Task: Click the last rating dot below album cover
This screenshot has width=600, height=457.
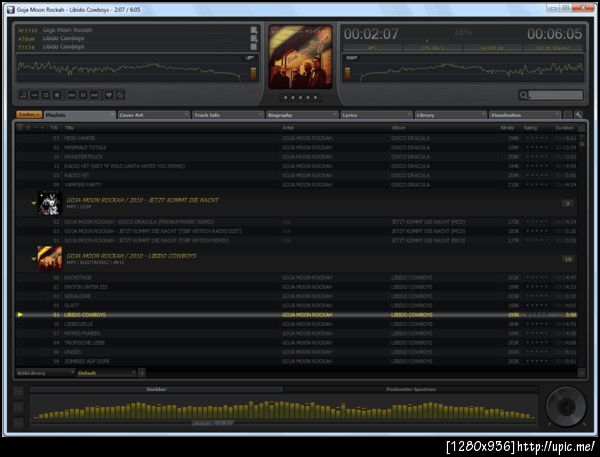Action: pyautogui.click(x=315, y=98)
